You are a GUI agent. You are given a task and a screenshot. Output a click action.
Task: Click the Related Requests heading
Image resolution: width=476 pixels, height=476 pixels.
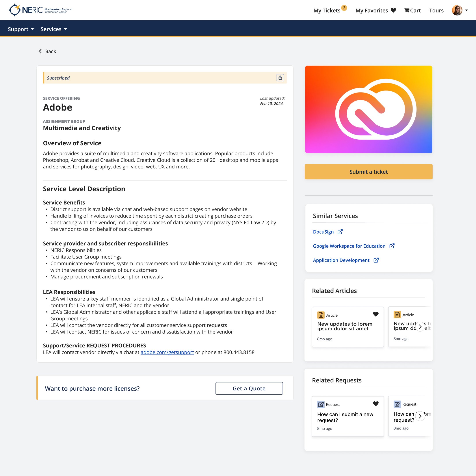337,380
